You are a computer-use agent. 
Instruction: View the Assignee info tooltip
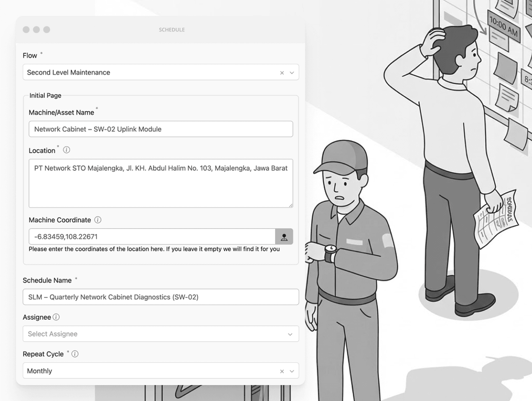point(56,317)
